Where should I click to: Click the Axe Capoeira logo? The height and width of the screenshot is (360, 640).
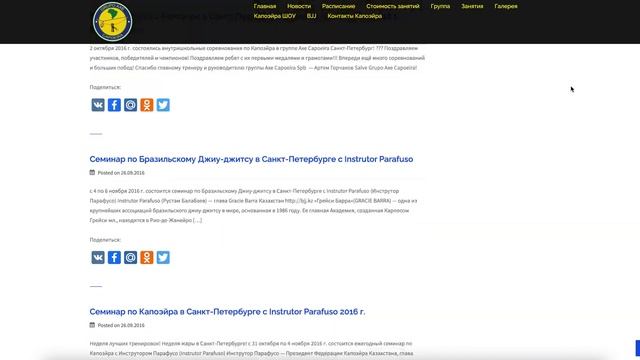pos(112,22)
